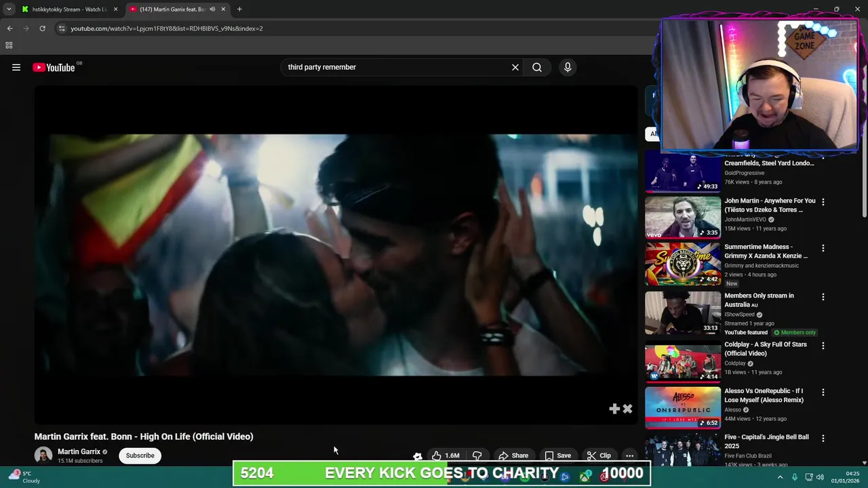
Task: Show hidden system tray icons chevron
Action: (x=780, y=477)
